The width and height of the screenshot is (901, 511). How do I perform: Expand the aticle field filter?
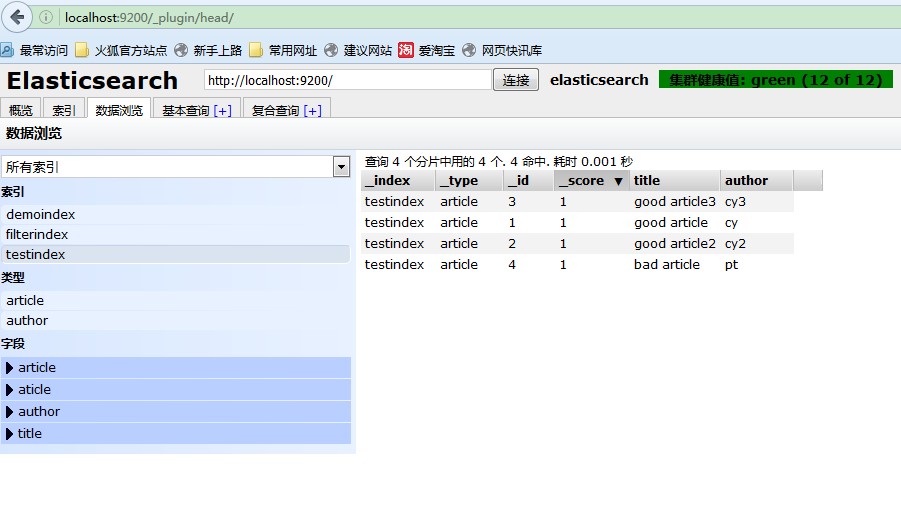click(x=9, y=390)
